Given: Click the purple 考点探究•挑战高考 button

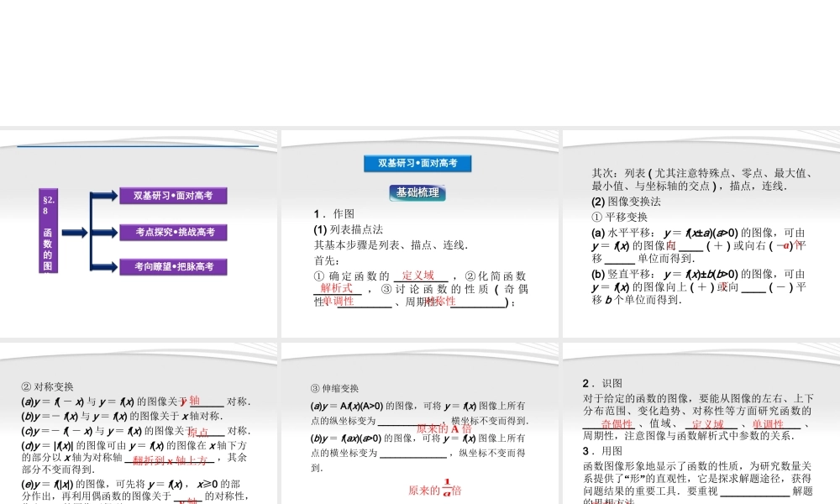Looking at the screenshot, I should (173, 233).
